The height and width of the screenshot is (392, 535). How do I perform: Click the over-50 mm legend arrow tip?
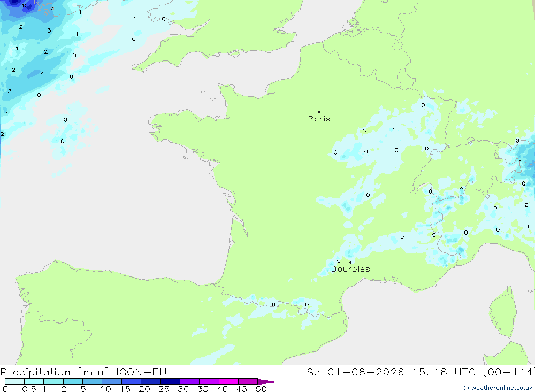click(x=268, y=381)
